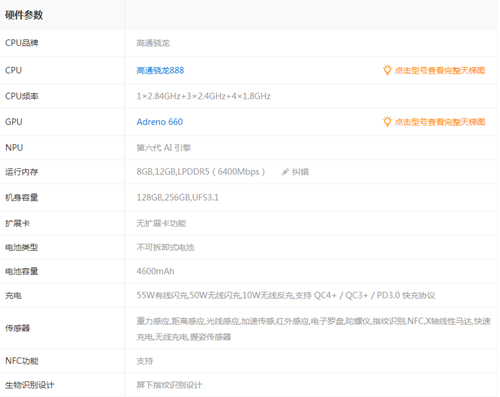The image size is (500, 397).
Task: Select the CPU频率 value text
Action: (x=204, y=96)
